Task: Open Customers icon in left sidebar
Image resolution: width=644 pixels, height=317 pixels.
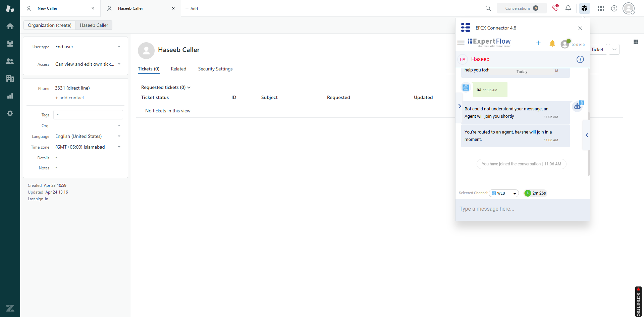Action: (10, 61)
